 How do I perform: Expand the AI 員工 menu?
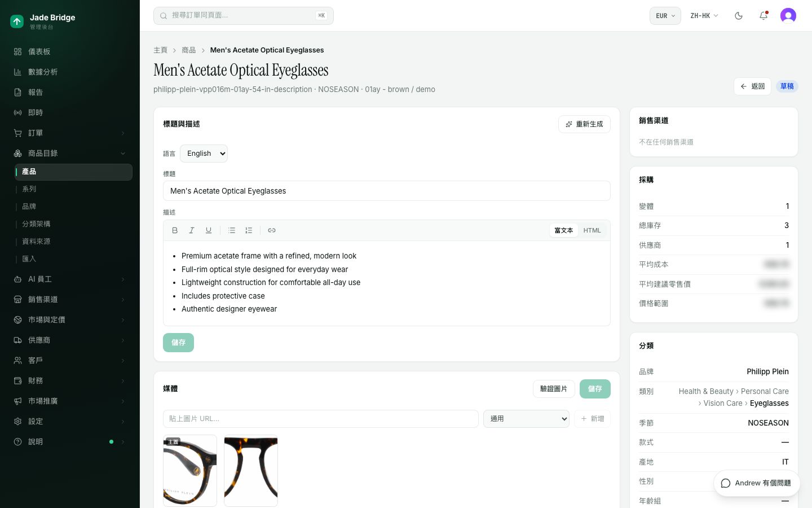coord(70,279)
